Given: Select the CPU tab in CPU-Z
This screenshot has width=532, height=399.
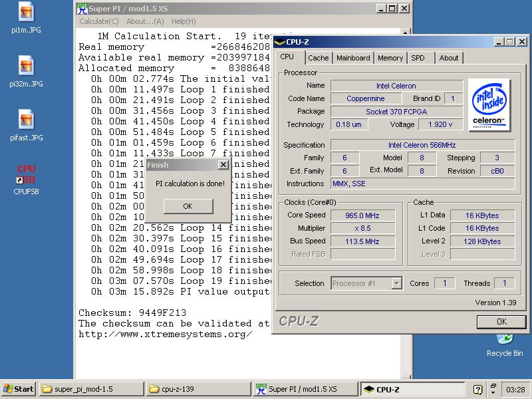Looking at the screenshot, I should pos(287,57).
